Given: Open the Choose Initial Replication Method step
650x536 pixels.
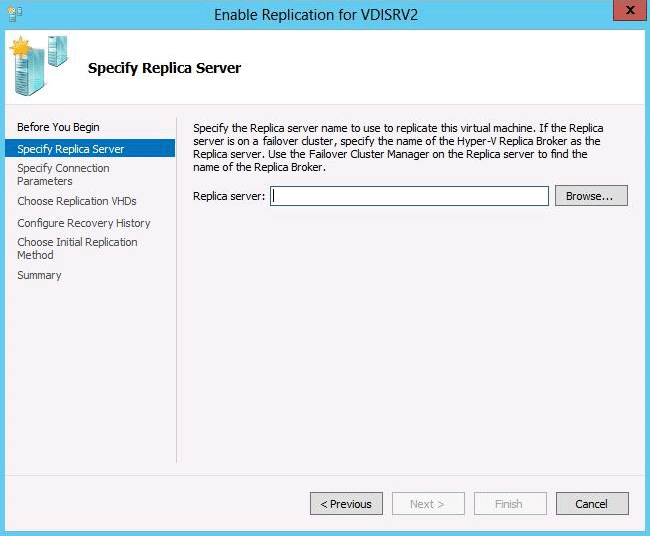Looking at the screenshot, I should click(x=77, y=248).
